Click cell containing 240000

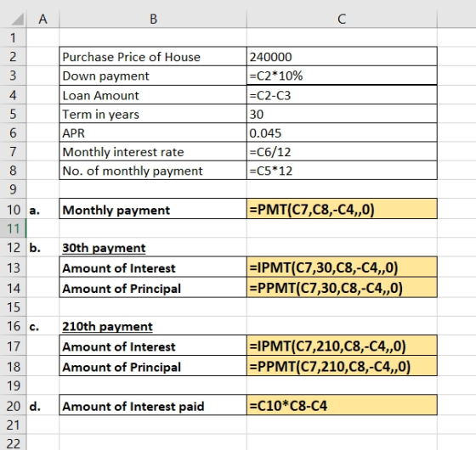342,57
